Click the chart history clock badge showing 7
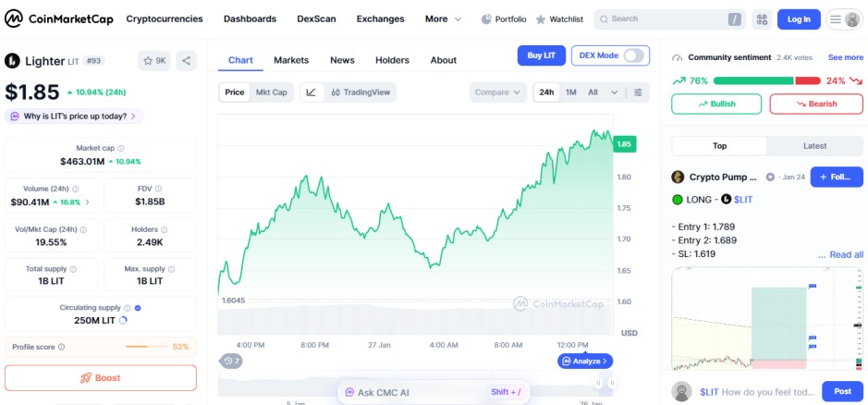Screen dimensions: 868x405 pos(231,362)
